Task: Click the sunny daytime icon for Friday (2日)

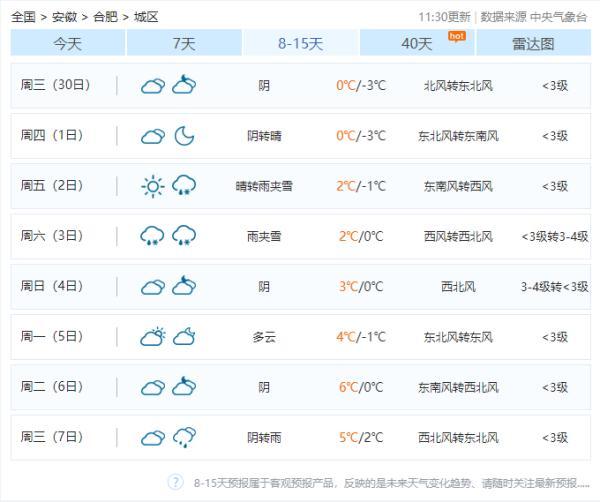Action: 152,186
